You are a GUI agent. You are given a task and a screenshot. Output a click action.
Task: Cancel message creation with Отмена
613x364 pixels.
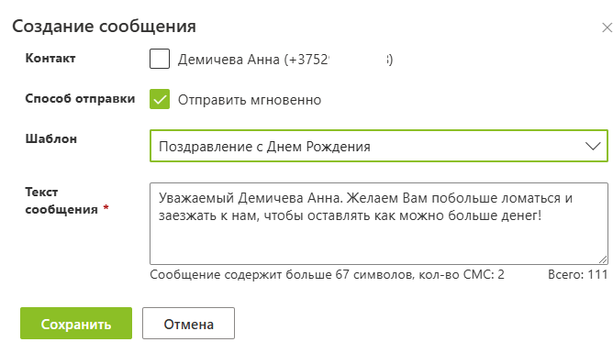click(188, 324)
